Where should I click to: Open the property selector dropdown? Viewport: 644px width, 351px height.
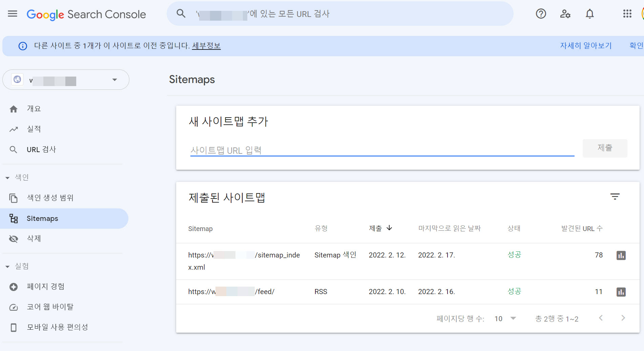[114, 80]
